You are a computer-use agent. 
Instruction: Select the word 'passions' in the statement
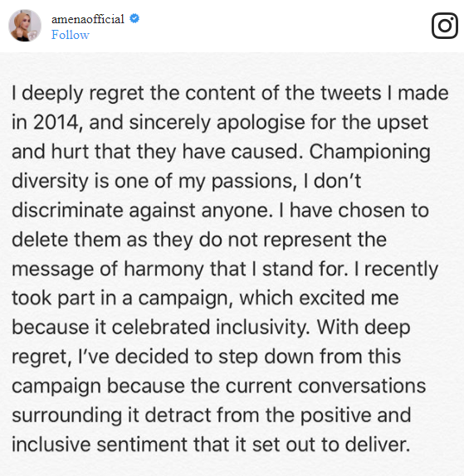[x=253, y=182]
